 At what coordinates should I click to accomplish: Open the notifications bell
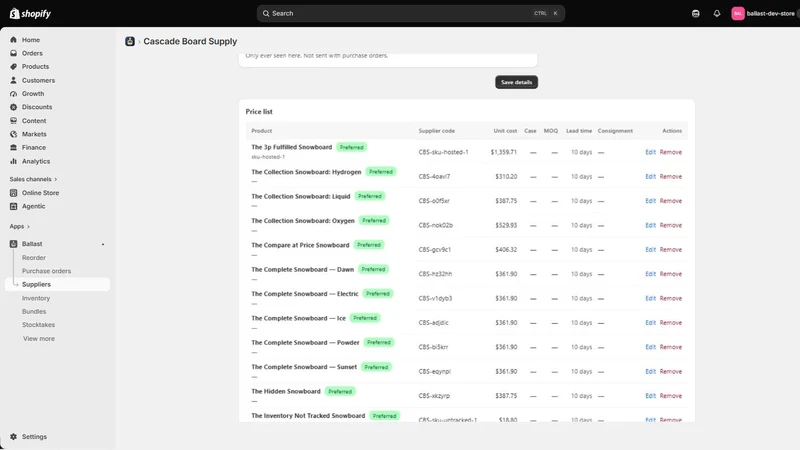point(717,13)
